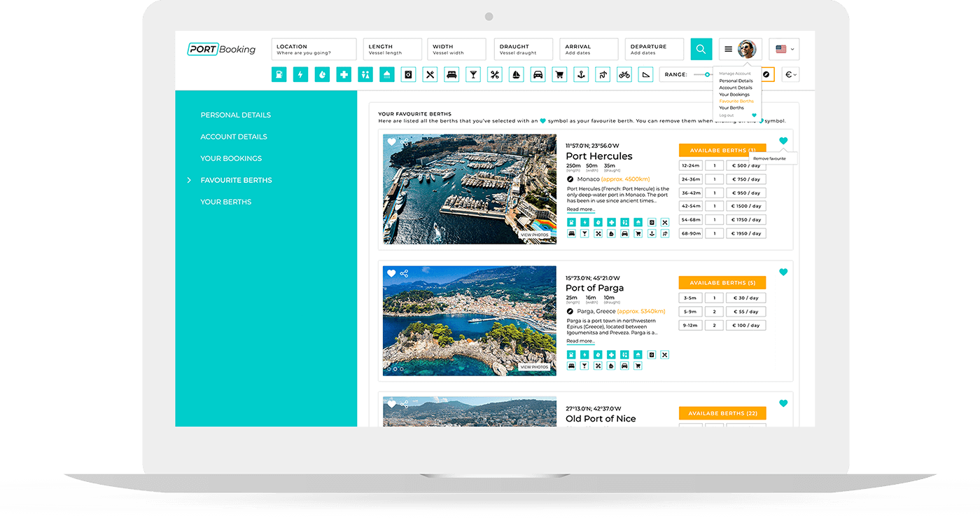The height and width of the screenshot is (519, 980).
Task: Toggle the fuel station amenity filter
Action: (x=279, y=74)
